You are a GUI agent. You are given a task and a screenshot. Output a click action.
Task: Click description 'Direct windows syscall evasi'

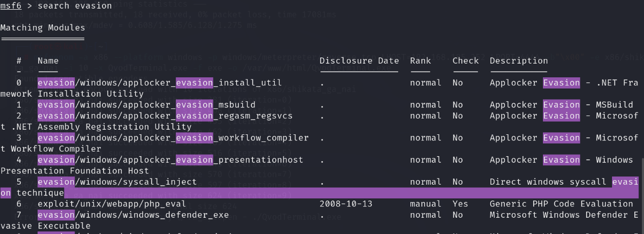click(564, 182)
